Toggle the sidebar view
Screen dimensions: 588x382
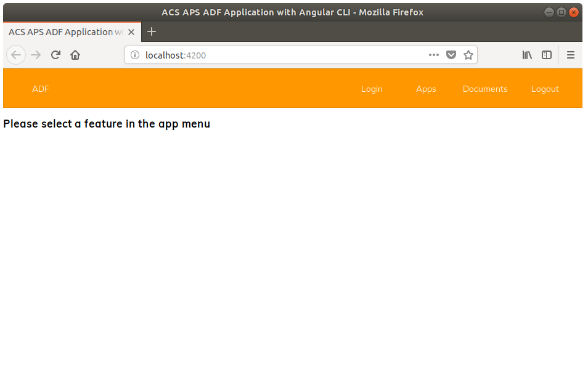click(x=547, y=55)
